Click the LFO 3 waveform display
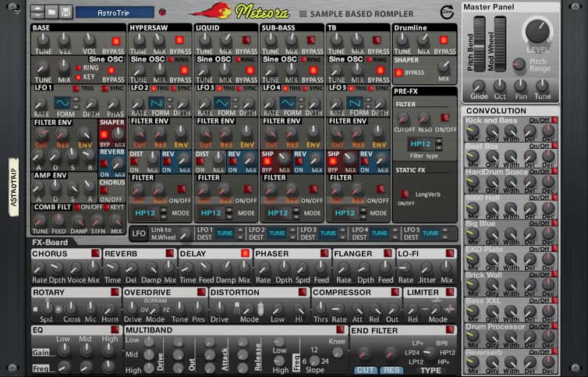The height and width of the screenshot is (377, 588). pyautogui.click(x=222, y=102)
